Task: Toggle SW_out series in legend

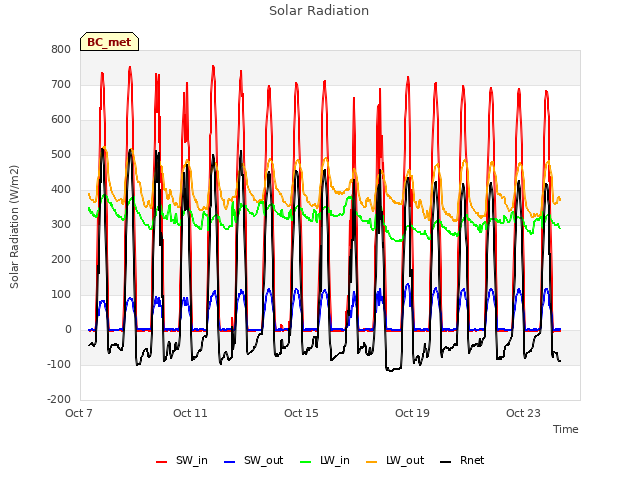Action: coord(253,460)
